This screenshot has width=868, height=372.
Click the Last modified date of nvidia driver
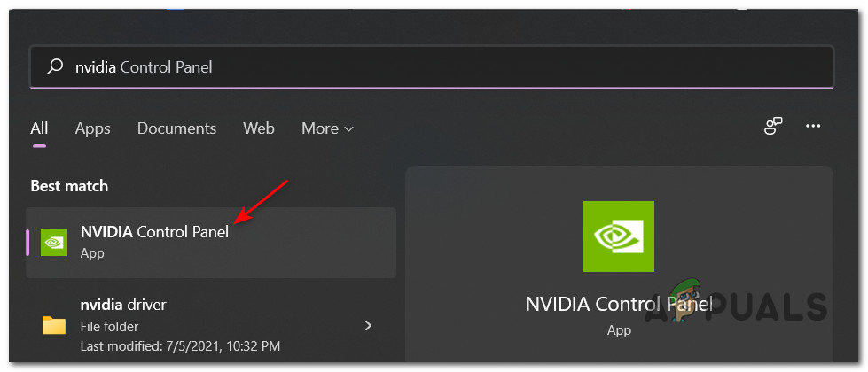point(180,345)
